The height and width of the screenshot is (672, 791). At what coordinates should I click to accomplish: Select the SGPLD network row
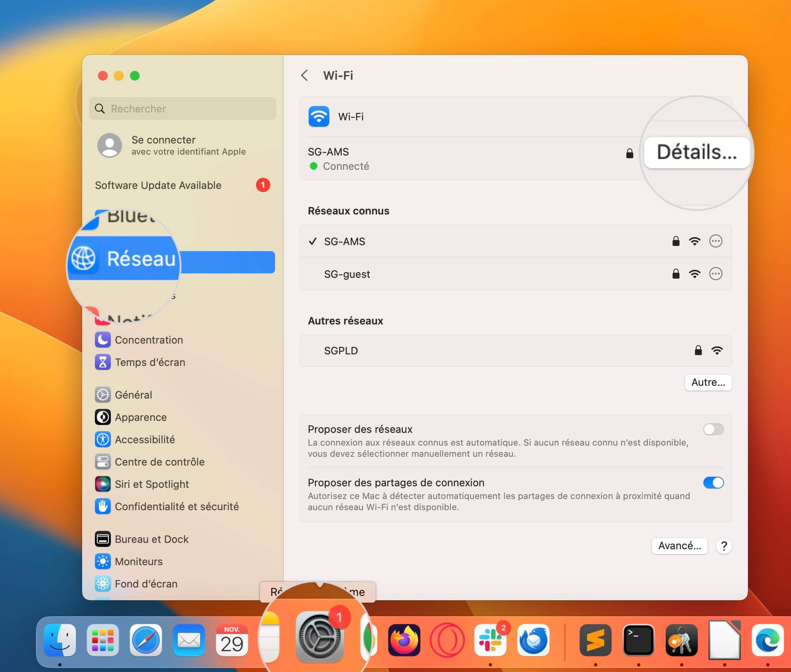516,350
